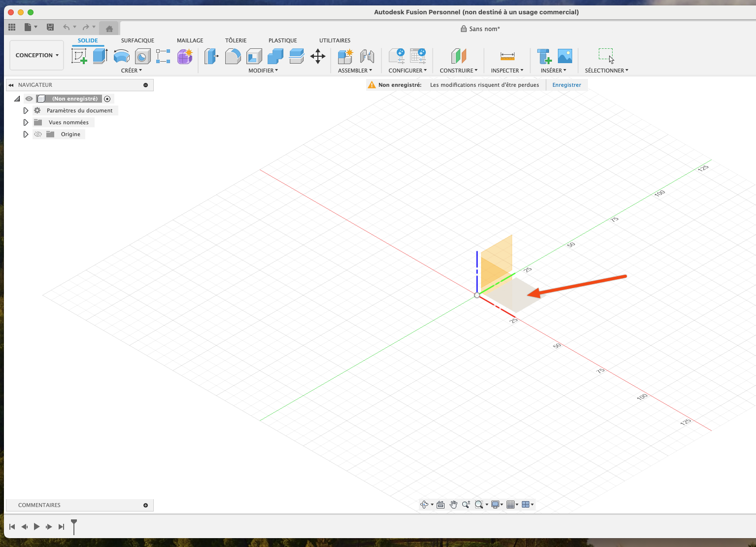This screenshot has width=756, height=547.
Task: Select the Hole tool
Action: coord(143,56)
